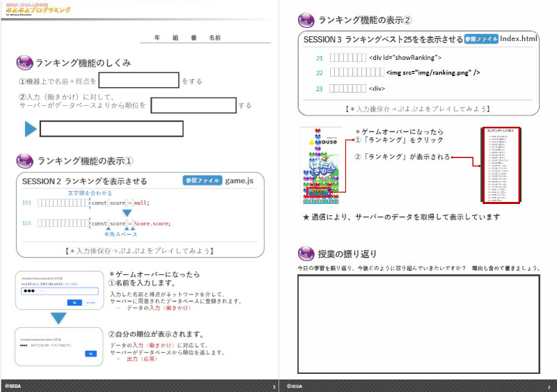The height and width of the screenshot is (392, 557).
Task: Click the red-framed ランキングトップ25 list thumbnail
Action: point(501,165)
